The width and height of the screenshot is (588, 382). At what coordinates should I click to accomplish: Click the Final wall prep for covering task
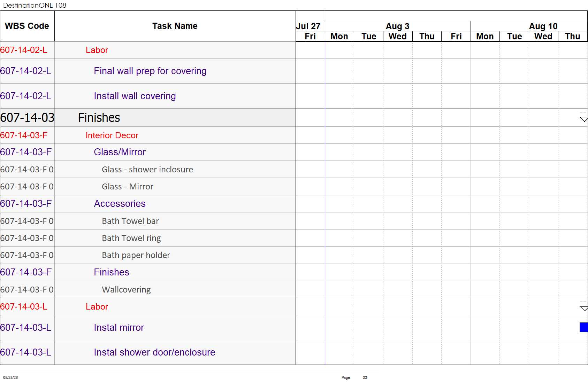click(150, 71)
